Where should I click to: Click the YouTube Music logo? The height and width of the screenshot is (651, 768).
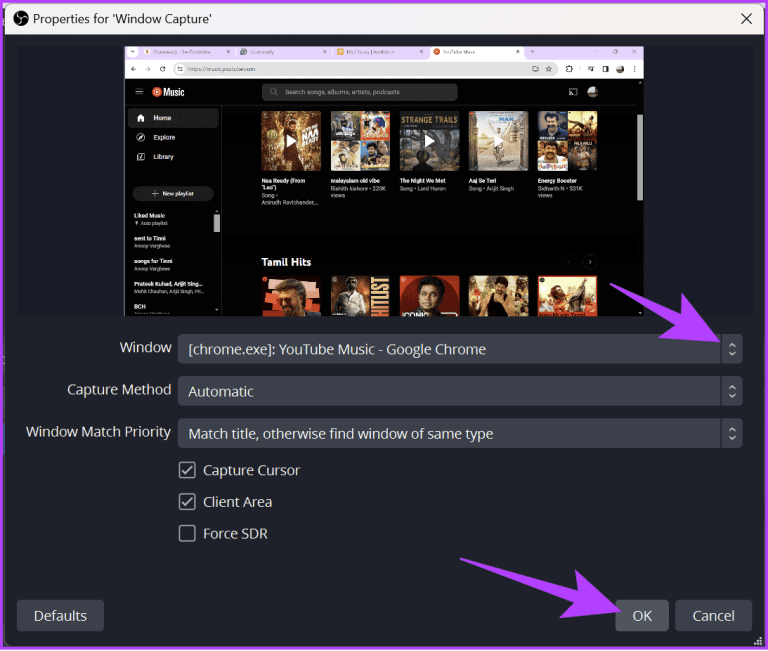(168, 92)
